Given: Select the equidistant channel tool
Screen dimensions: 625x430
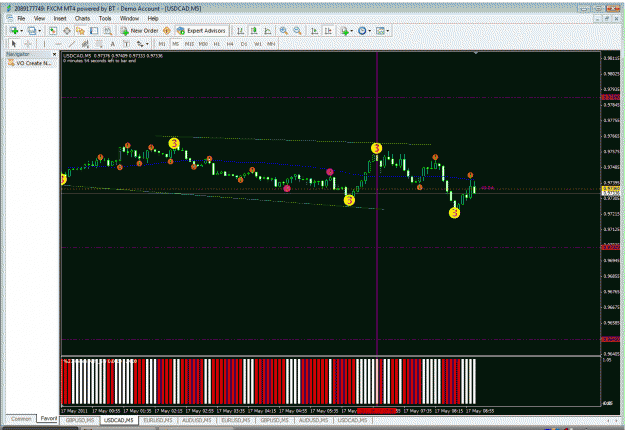Looking at the screenshot, I should (85, 44).
